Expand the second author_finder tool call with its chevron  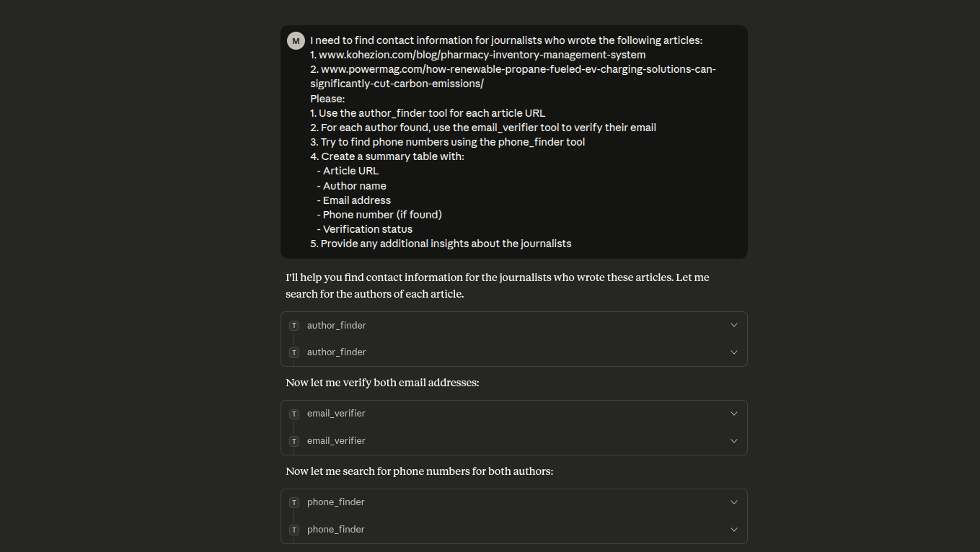(733, 352)
